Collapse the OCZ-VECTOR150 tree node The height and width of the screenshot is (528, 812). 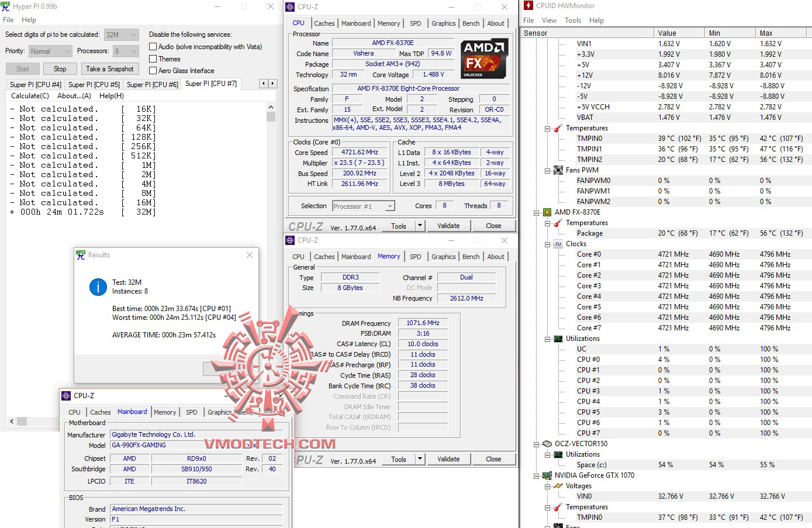536,444
